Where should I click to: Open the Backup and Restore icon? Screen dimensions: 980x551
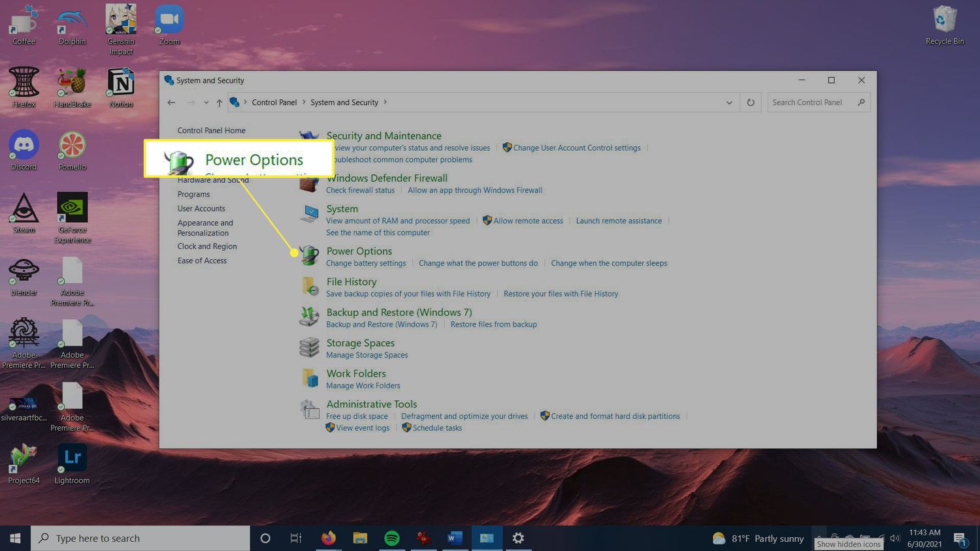pyautogui.click(x=309, y=317)
